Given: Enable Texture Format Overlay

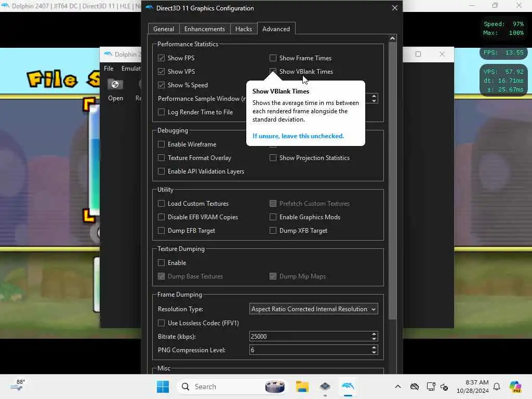Looking at the screenshot, I should point(161,158).
